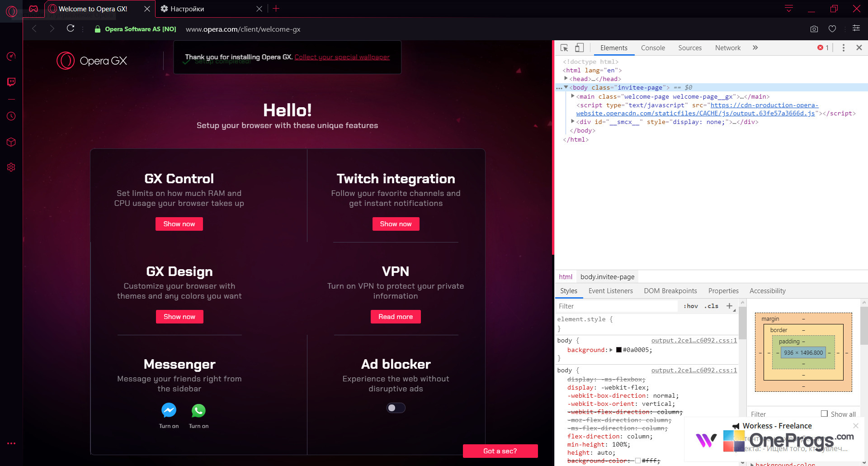Reload the current page

(x=71, y=29)
